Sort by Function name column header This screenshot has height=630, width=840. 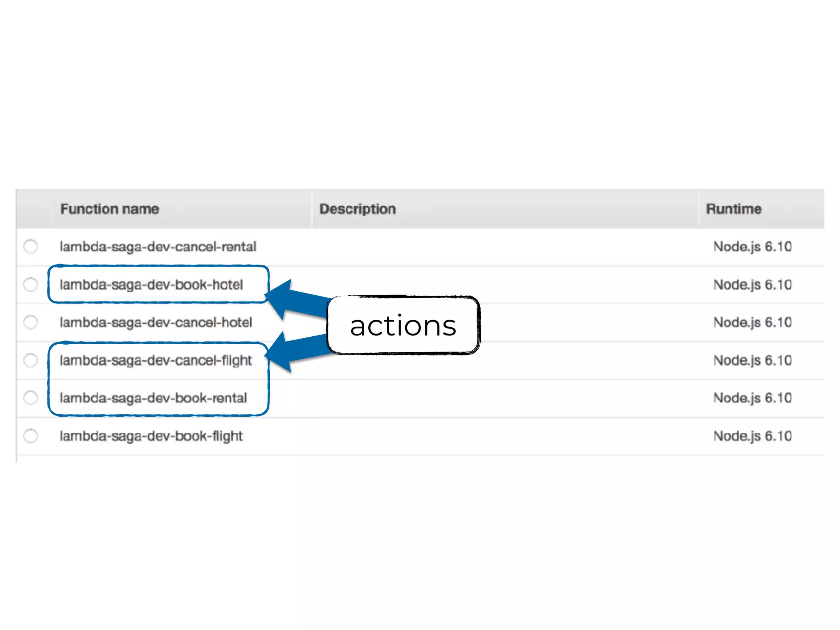pos(110,209)
